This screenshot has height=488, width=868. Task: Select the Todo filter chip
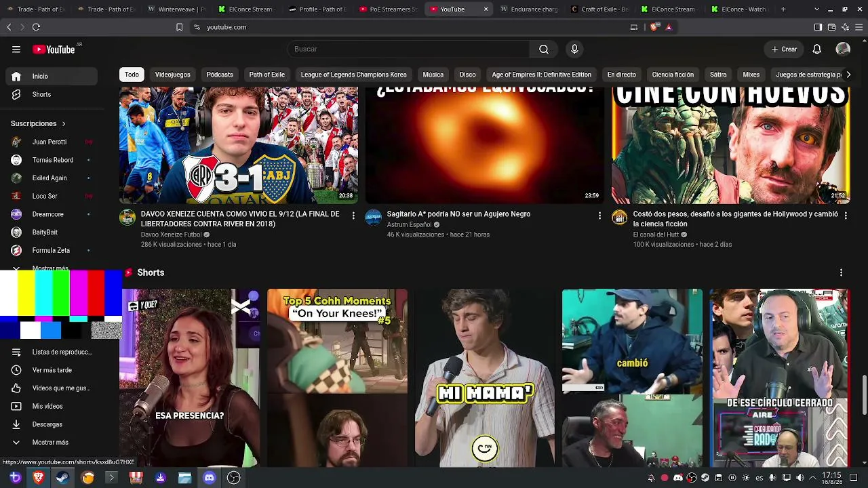[x=132, y=75]
